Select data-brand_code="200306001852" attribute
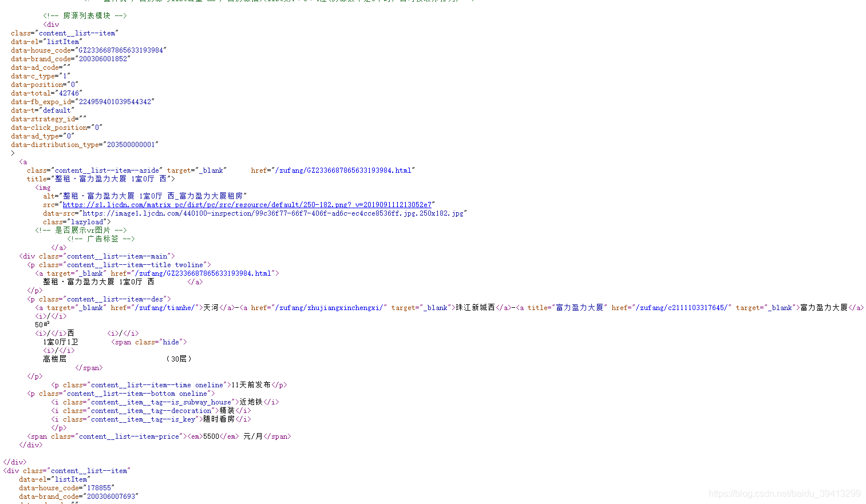This screenshot has width=866, height=504. click(x=70, y=59)
